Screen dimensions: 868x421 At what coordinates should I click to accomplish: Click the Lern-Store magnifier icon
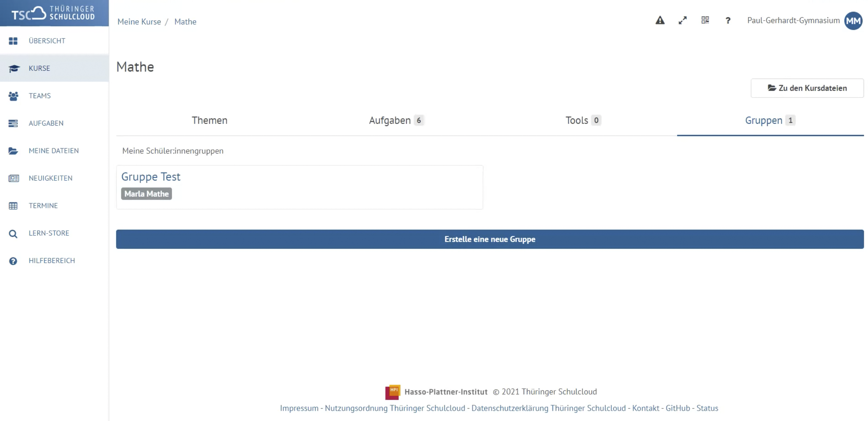[13, 234]
